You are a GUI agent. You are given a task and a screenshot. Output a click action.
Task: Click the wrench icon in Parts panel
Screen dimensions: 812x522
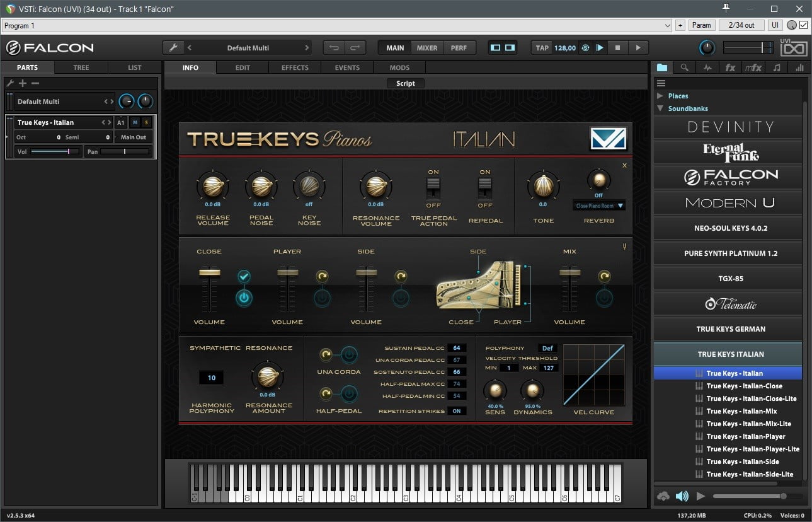pyautogui.click(x=10, y=83)
